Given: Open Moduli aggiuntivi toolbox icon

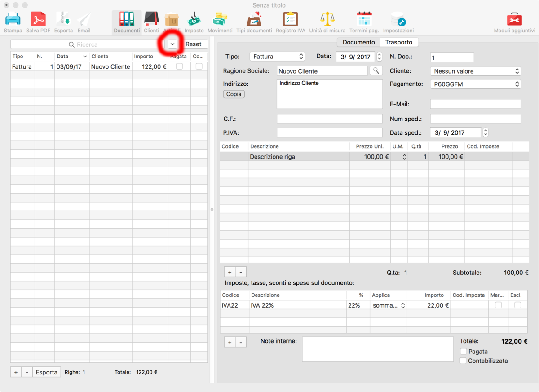Looking at the screenshot, I should point(514,20).
